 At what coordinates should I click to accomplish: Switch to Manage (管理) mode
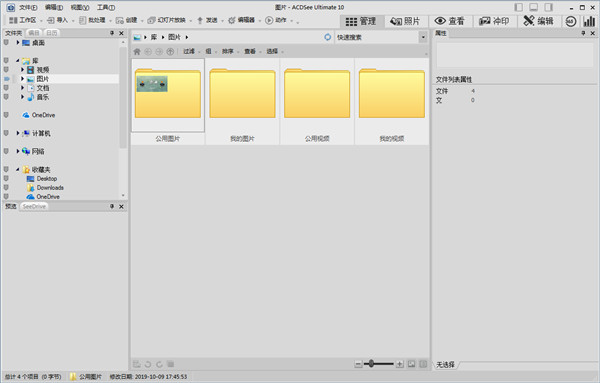pyautogui.click(x=361, y=21)
